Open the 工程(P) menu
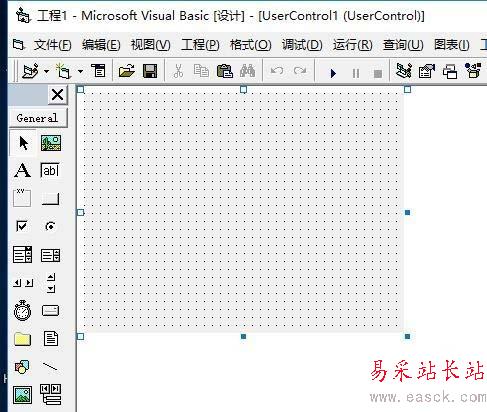 (x=200, y=45)
